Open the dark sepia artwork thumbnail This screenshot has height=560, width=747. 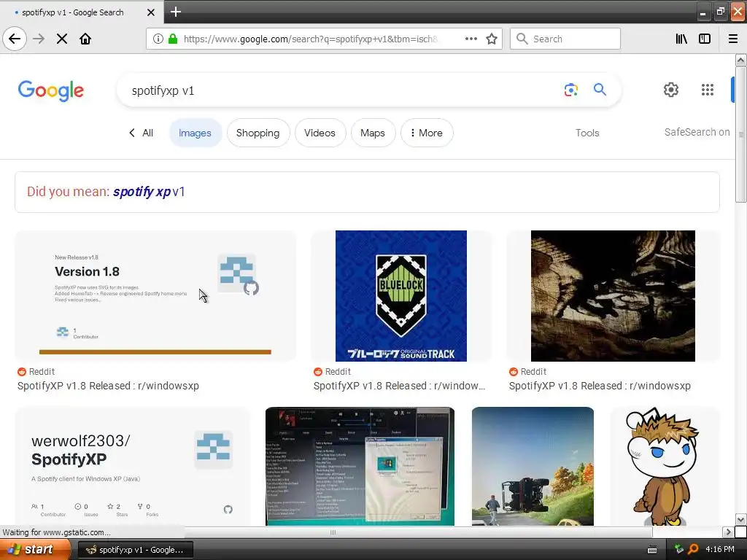[x=613, y=296]
